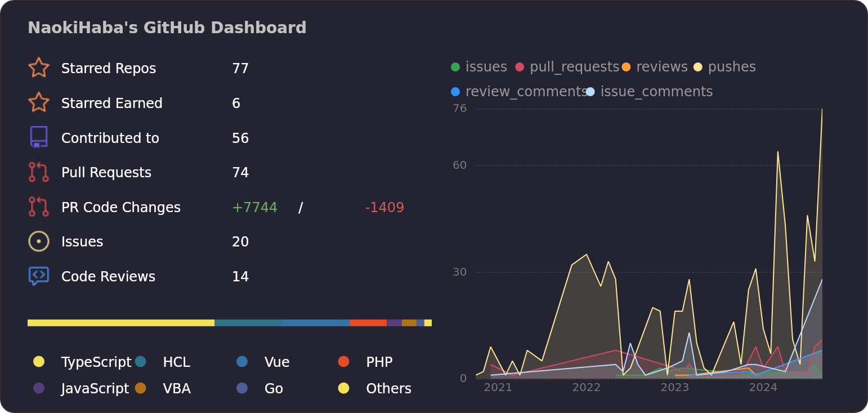Image resolution: width=868 pixels, height=413 pixels.
Task: Click the Starred Earned star icon
Action: 39,102
